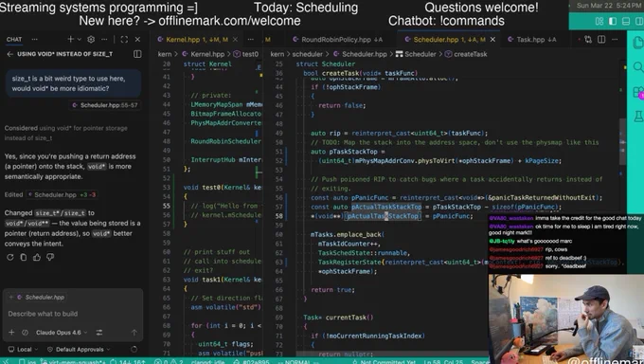Open changes compare icon in editor toolbar
The image size is (644, 364).
click(x=588, y=40)
